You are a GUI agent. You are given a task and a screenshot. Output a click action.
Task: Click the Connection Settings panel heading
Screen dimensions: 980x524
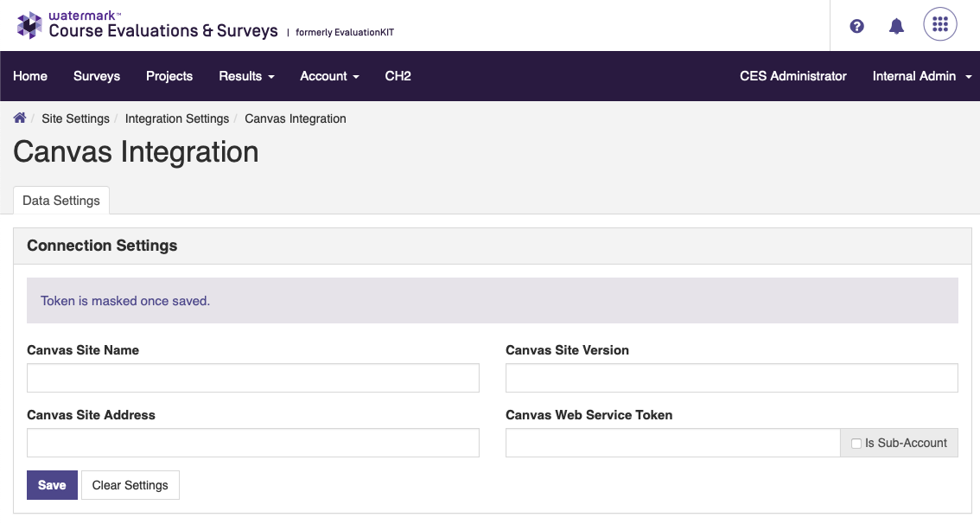pyautogui.click(x=102, y=246)
